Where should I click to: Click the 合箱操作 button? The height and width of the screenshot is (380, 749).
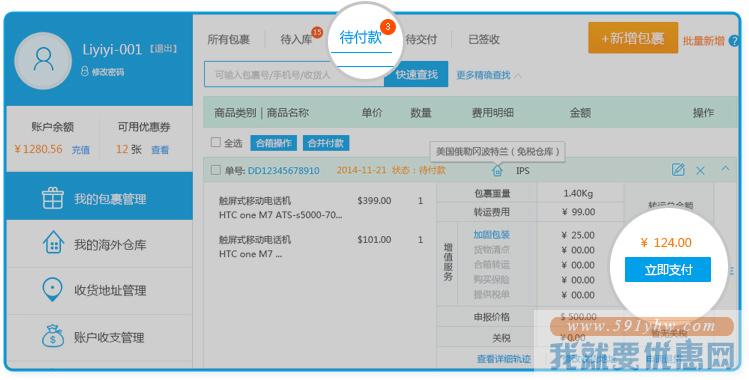[274, 143]
